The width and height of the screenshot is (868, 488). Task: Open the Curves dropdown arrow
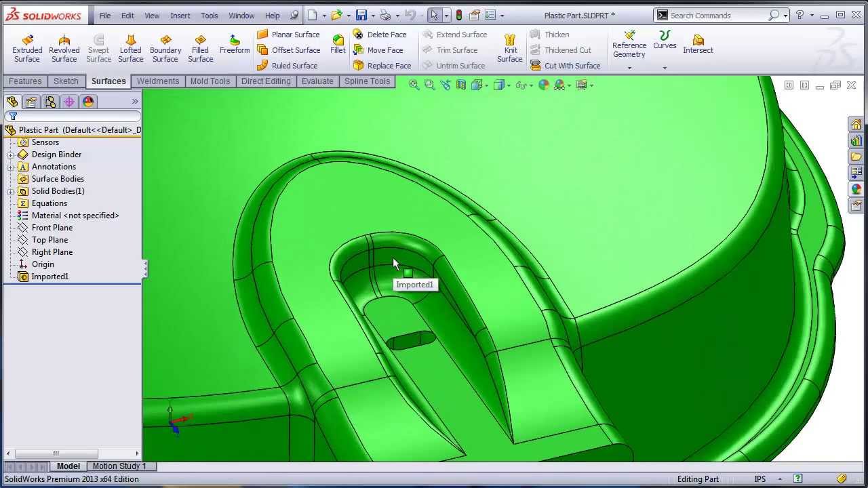point(665,68)
